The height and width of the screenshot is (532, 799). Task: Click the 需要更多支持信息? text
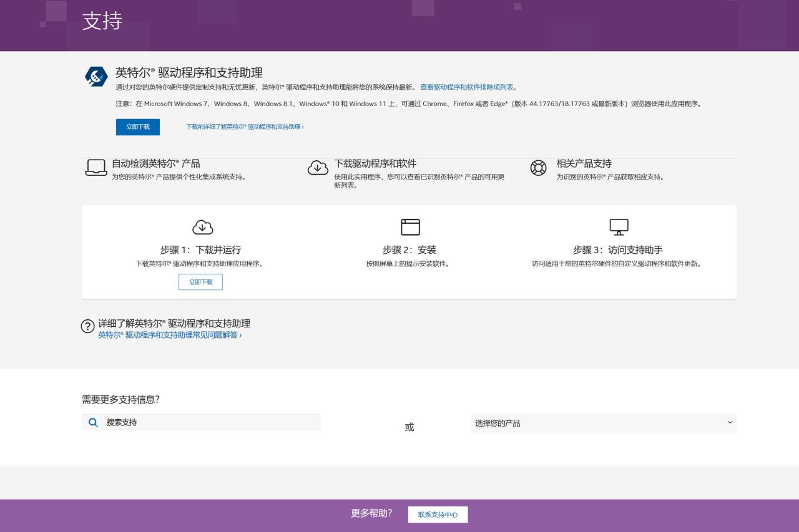(120, 399)
